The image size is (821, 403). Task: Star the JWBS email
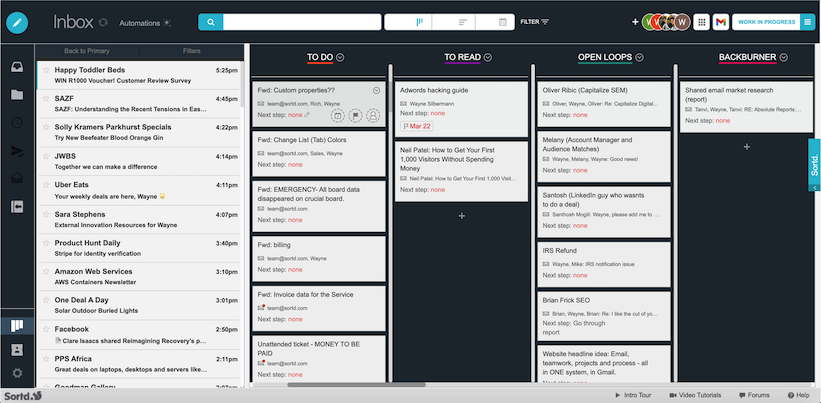coord(46,156)
